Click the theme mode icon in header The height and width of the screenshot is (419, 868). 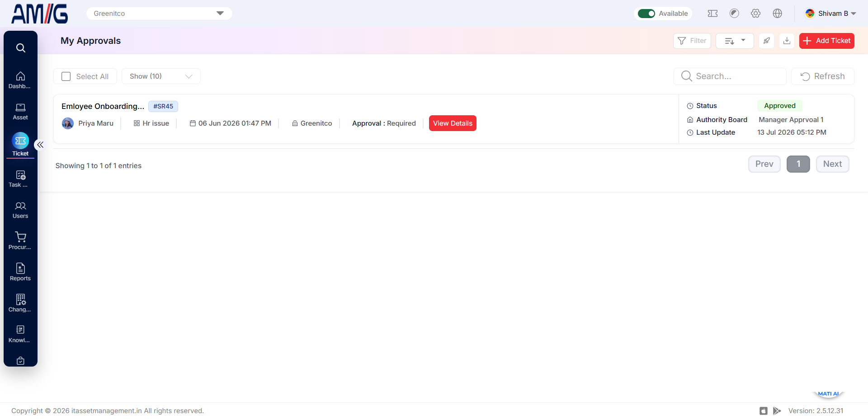click(x=734, y=14)
